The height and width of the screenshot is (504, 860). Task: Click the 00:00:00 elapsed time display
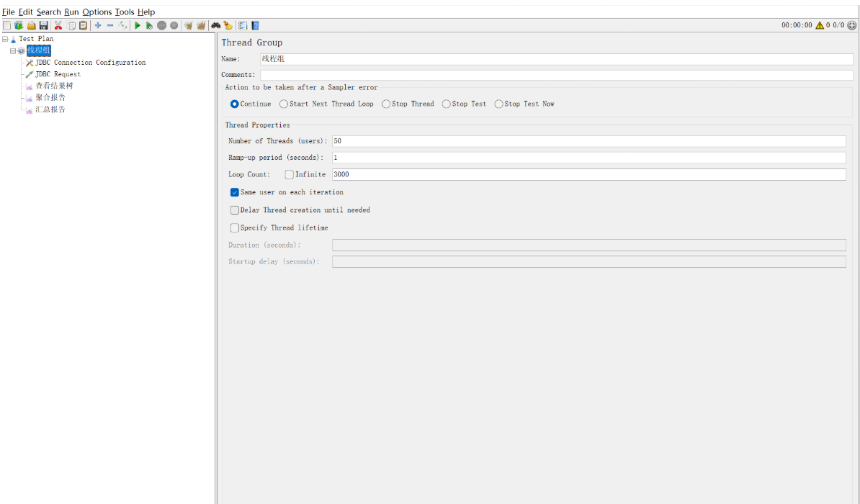tap(797, 25)
